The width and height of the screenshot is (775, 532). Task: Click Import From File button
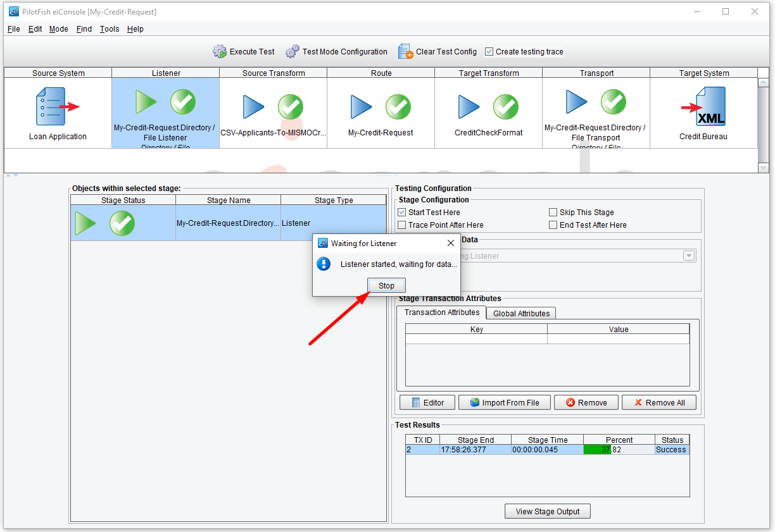[504, 403]
